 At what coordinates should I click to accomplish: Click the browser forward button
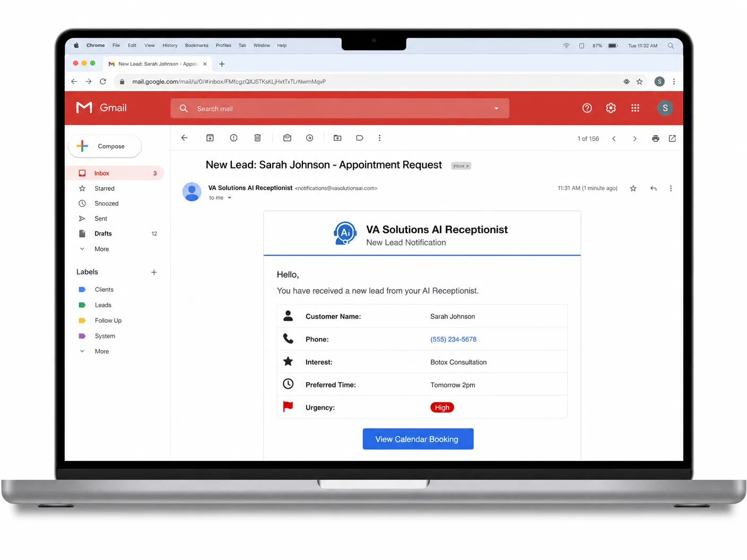click(88, 82)
